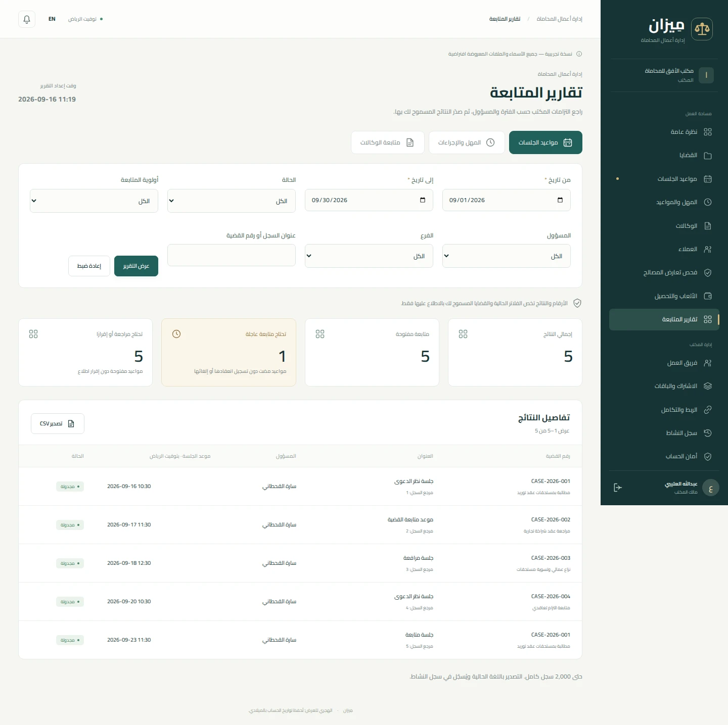
Task: Expand the المسؤول dropdown
Action: [507, 256]
